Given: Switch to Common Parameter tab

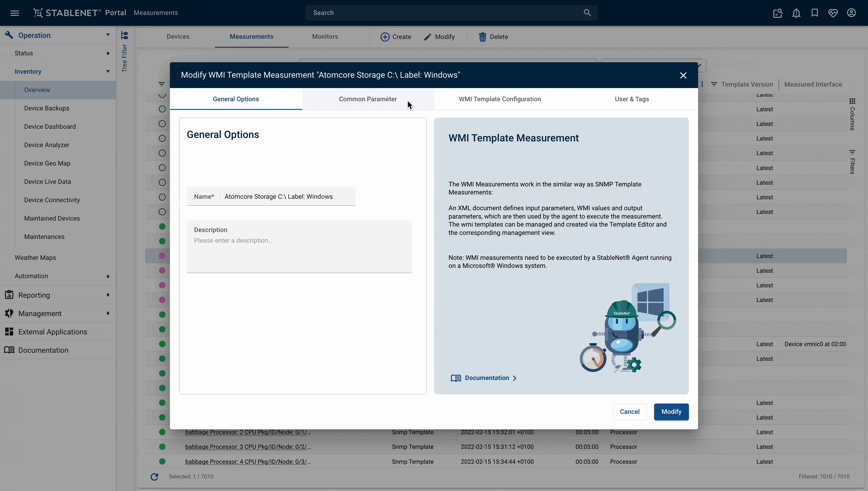Looking at the screenshot, I should point(368,99).
